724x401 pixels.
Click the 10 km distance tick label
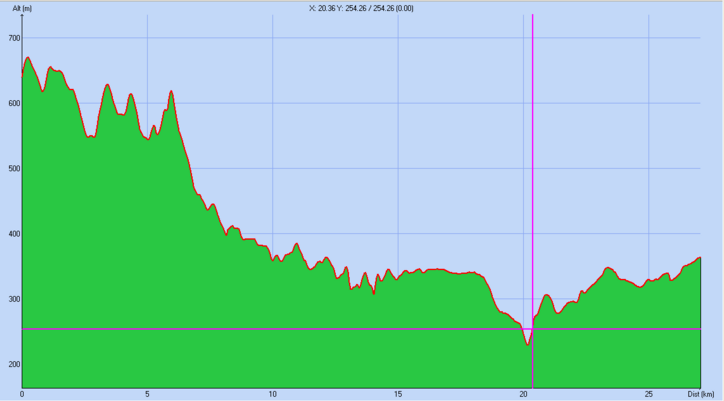pyautogui.click(x=272, y=394)
